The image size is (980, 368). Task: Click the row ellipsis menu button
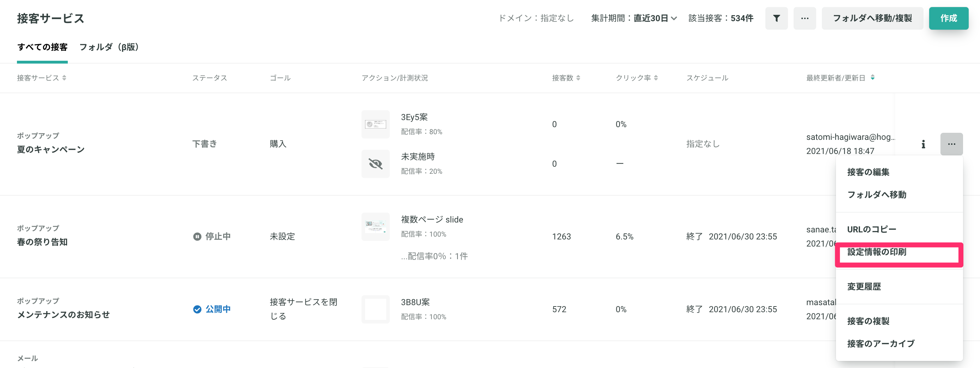click(x=951, y=144)
